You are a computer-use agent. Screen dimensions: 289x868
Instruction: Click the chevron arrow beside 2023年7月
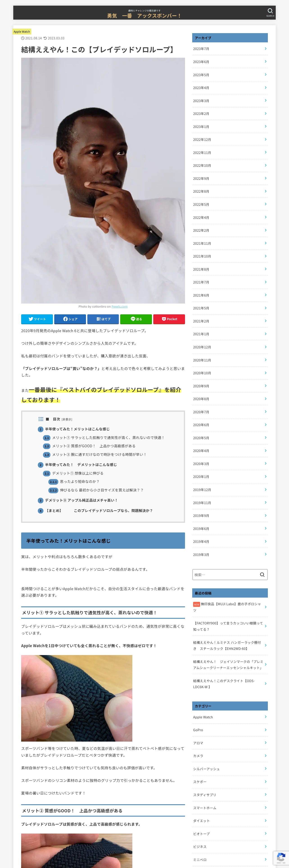265,48
